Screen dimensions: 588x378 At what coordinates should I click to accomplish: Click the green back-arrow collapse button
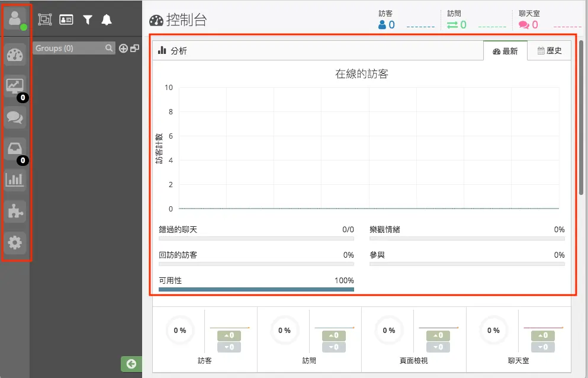(131, 364)
